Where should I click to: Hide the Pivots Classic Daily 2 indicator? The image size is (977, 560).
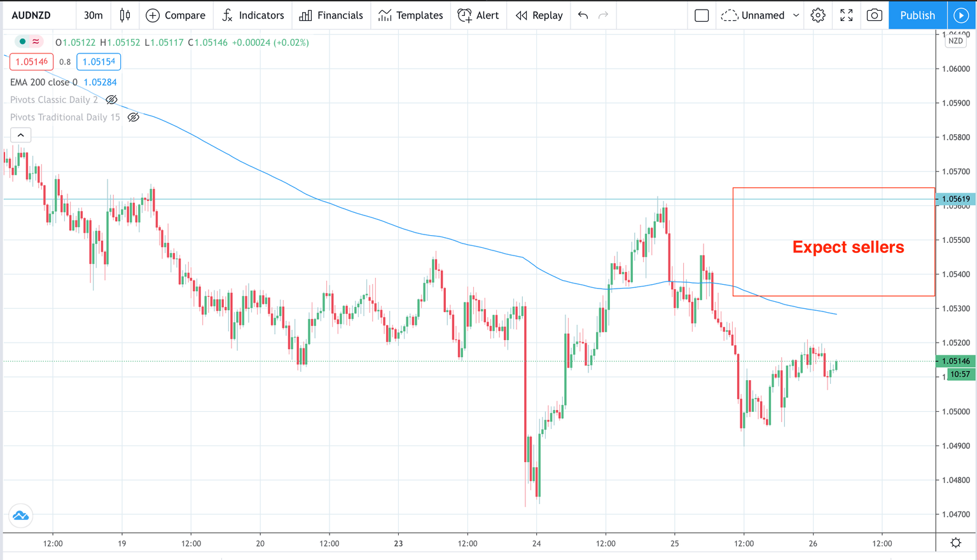[x=111, y=100]
